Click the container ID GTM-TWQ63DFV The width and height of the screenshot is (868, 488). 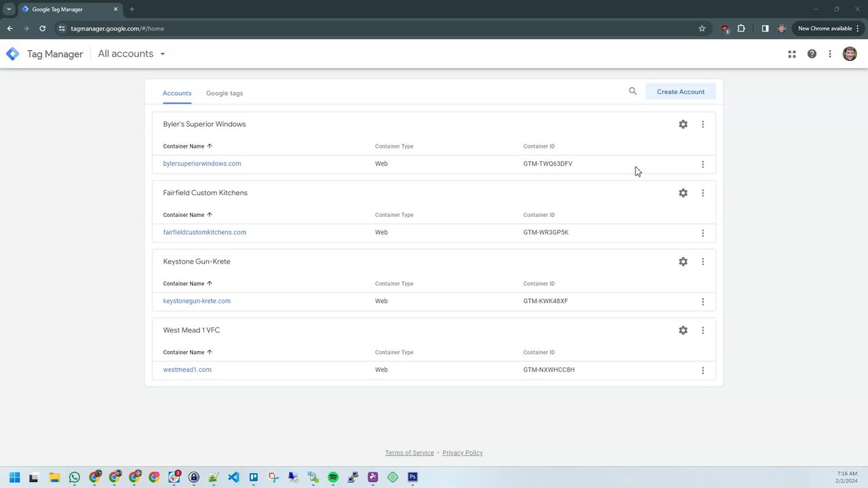548,164
